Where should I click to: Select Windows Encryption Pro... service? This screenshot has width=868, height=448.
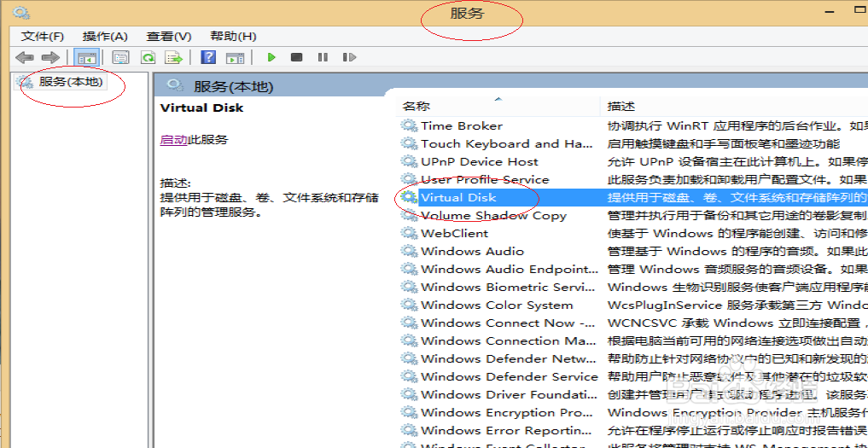click(x=507, y=412)
